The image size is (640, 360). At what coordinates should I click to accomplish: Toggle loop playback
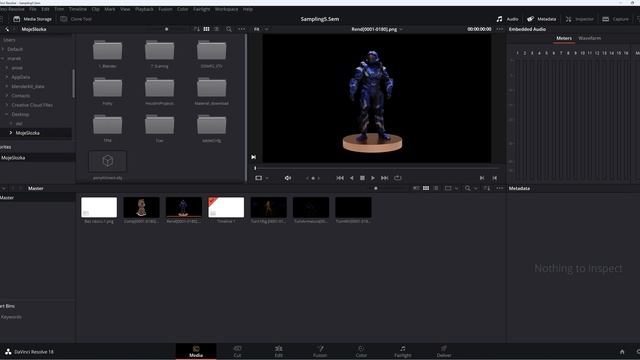click(x=398, y=178)
